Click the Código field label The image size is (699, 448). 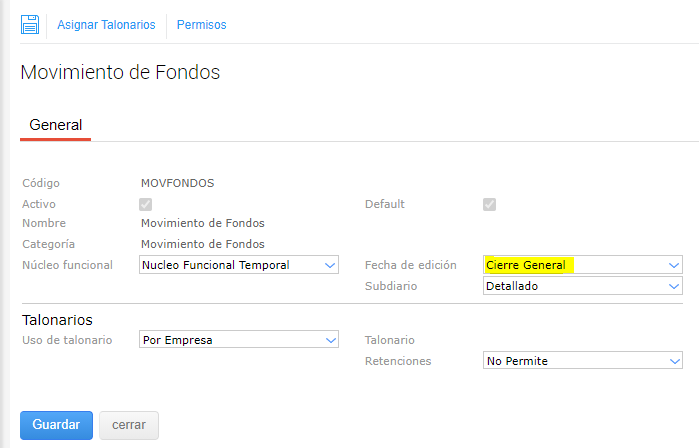point(41,183)
